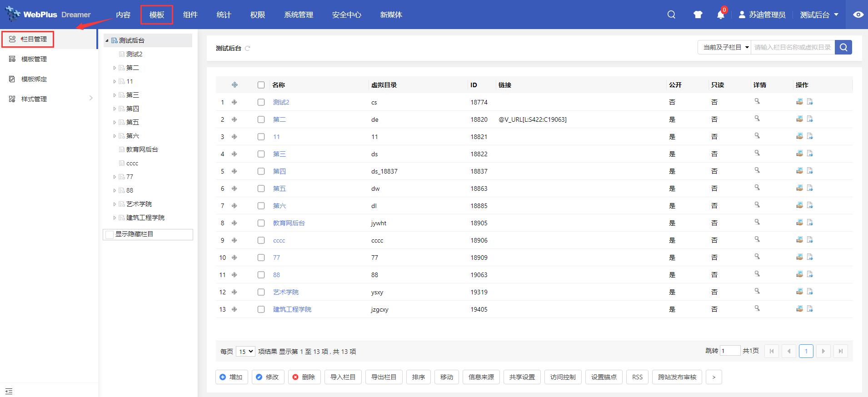View details magnifier for row 艺术学院
868x397 pixels.
[x=757, y=291]
